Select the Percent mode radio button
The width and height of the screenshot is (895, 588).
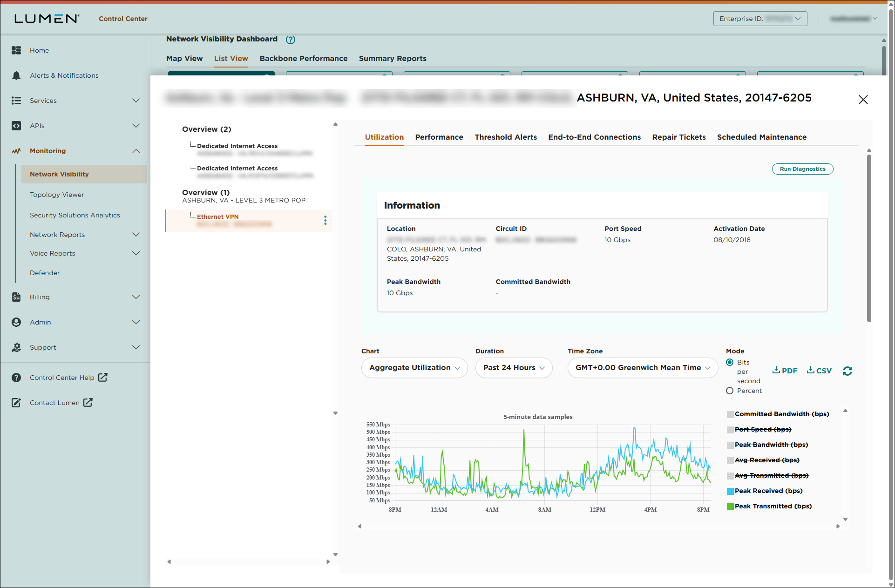(730, 391)
